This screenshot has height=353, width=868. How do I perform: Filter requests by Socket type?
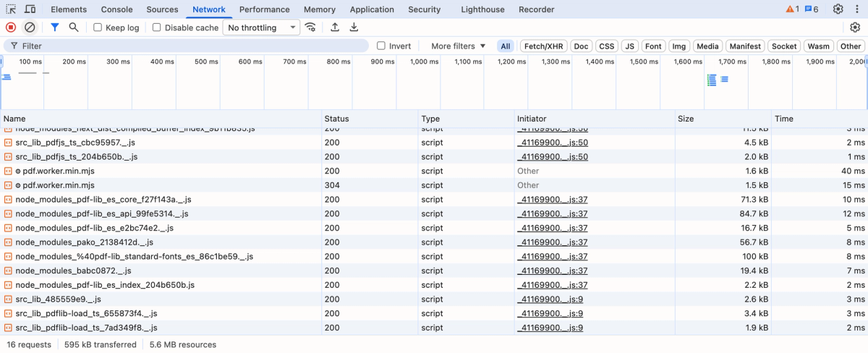click(x=784, y=46)
